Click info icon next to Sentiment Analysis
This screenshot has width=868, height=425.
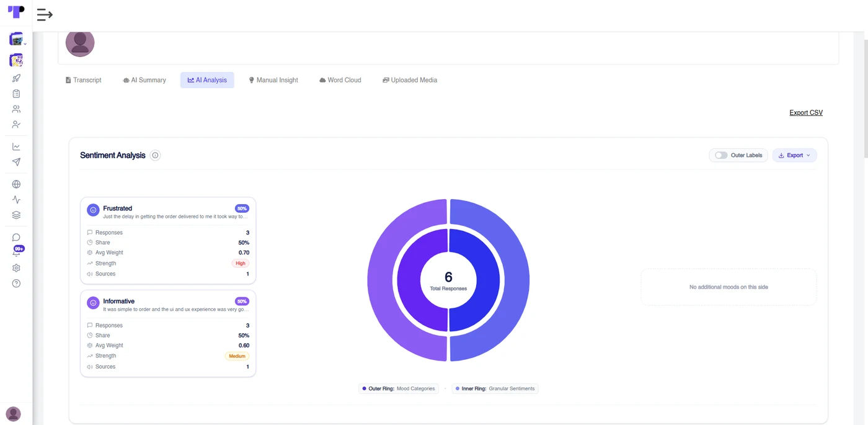[155, 155]
